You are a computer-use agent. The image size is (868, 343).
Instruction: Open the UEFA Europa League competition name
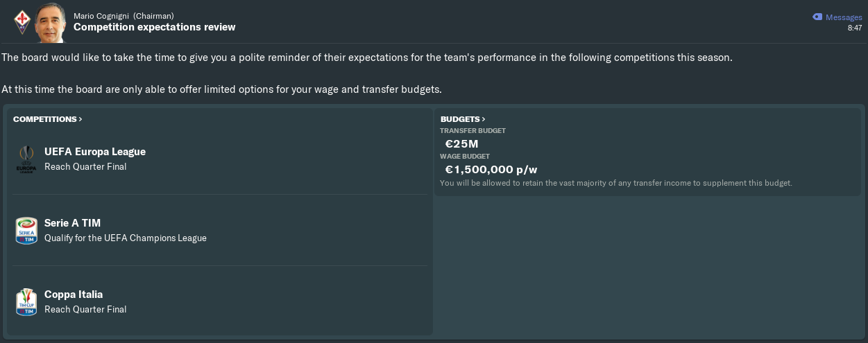[x=95, y=152]
